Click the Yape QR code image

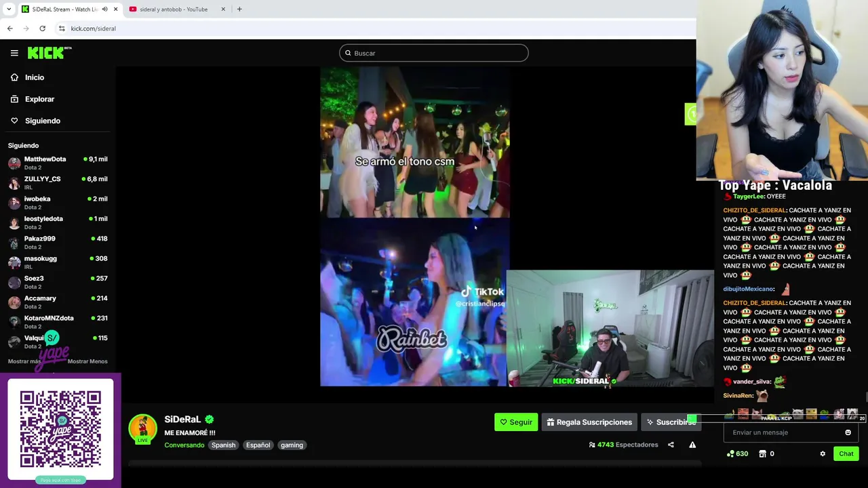(60, 430)
